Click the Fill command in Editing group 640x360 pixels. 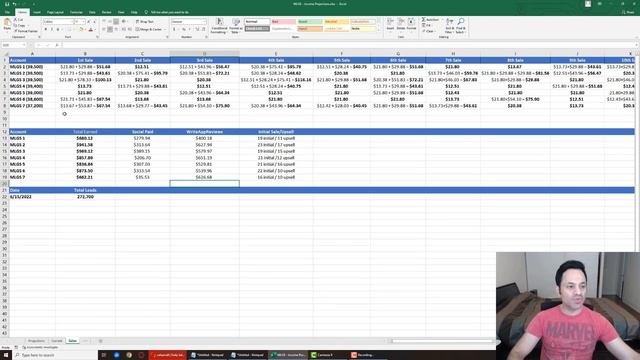click(427, 25)
